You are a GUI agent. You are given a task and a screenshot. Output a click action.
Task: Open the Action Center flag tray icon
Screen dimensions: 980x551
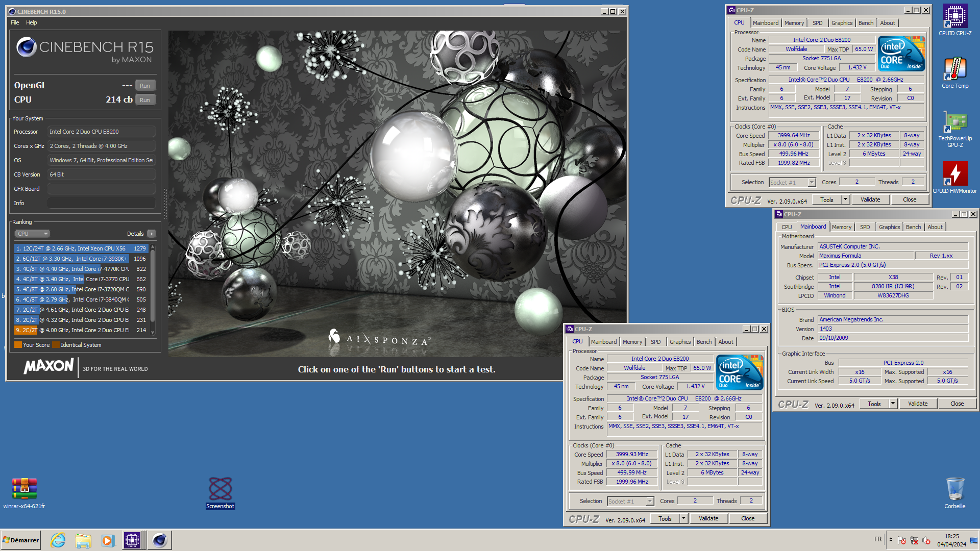[x=902, y=540]
